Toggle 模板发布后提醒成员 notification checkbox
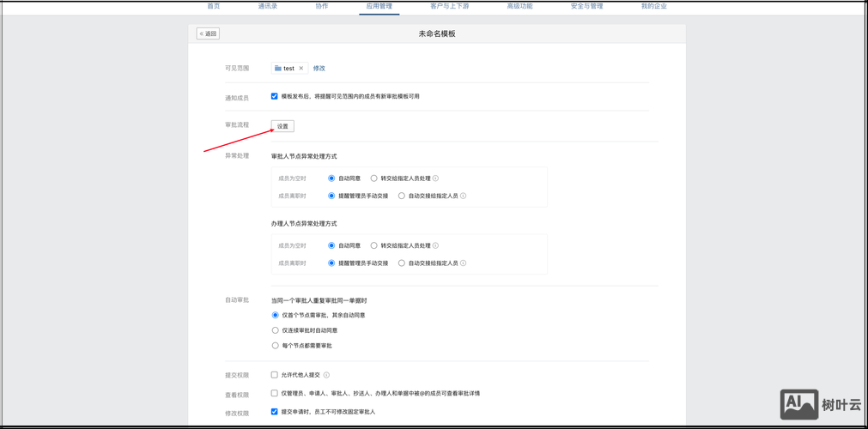This screenshot has width=868, height=429. (x=274, y=96)
